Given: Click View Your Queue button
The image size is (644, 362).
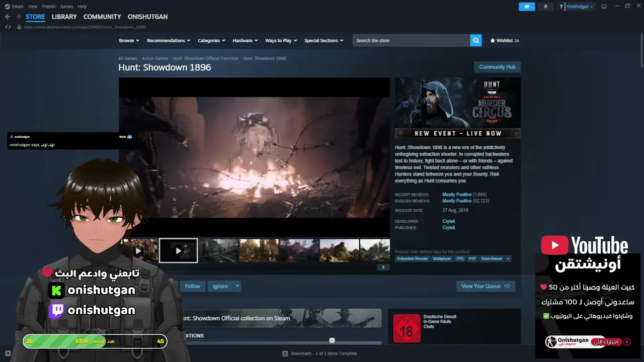Looking at the screenshot, I should tap(486, 286).
